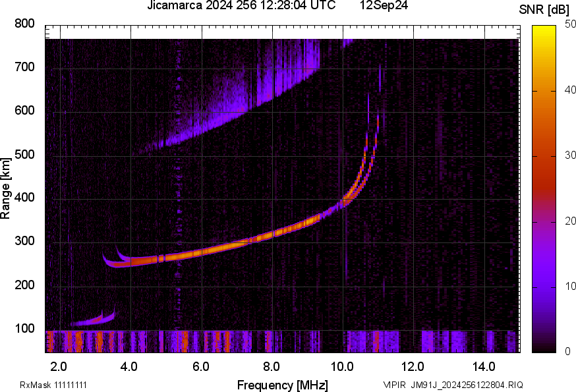Click the frequency tick label "2.0"
576x392 pixels.
(59, 367)
